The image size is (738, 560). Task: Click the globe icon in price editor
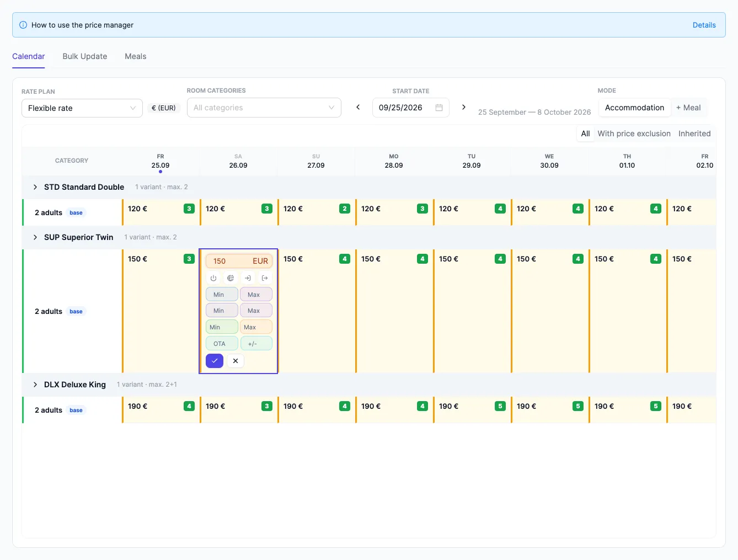pos(231,278)
